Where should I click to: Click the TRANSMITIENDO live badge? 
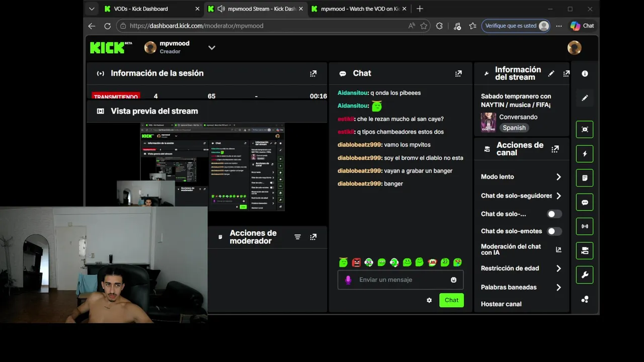coord(116,96)
